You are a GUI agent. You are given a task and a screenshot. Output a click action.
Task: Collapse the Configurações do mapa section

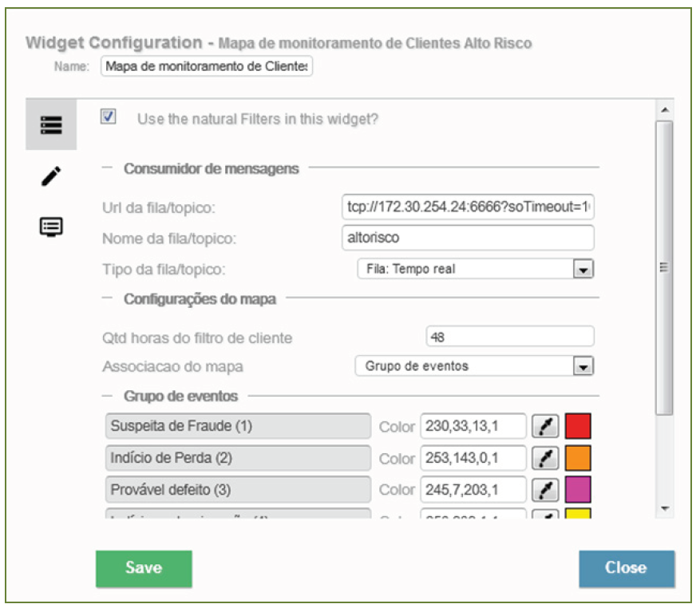coord(107,299)
